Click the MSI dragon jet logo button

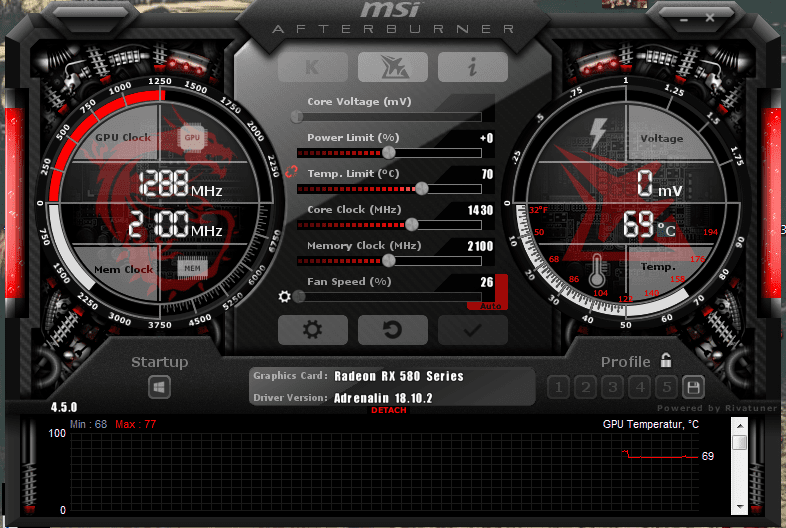point(392,67)
